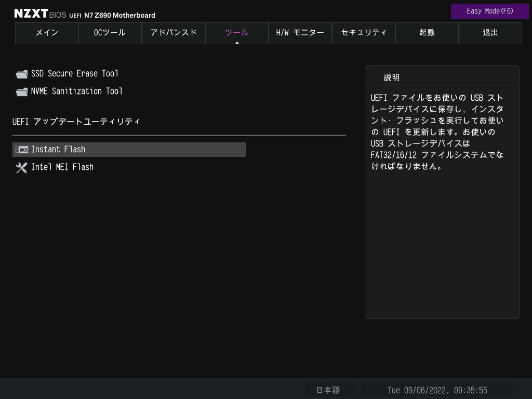Click the UEFI アップデートユーティリティ heading
Image resolution: width=532 pixels, height=399 pixels.
76,122
